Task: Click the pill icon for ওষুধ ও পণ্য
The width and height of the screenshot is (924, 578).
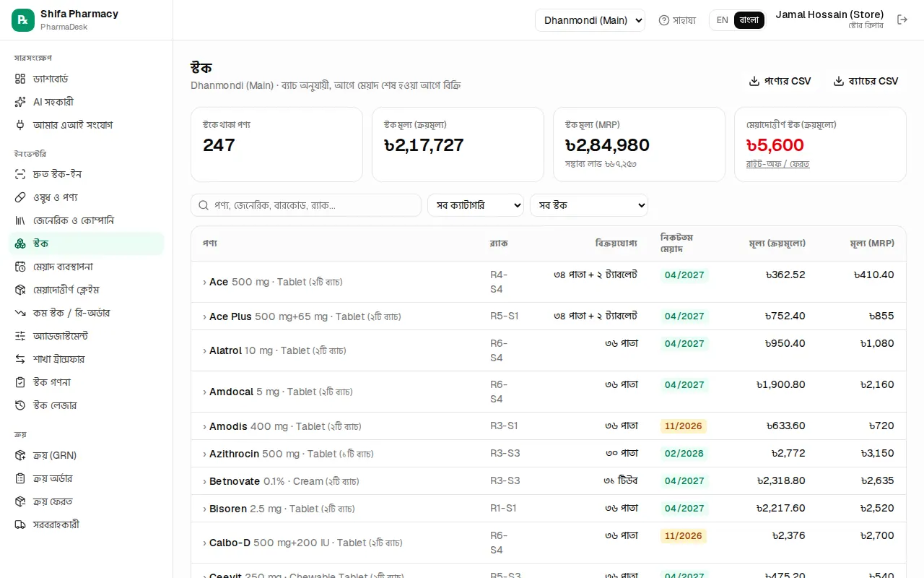Action: [20, 197]
